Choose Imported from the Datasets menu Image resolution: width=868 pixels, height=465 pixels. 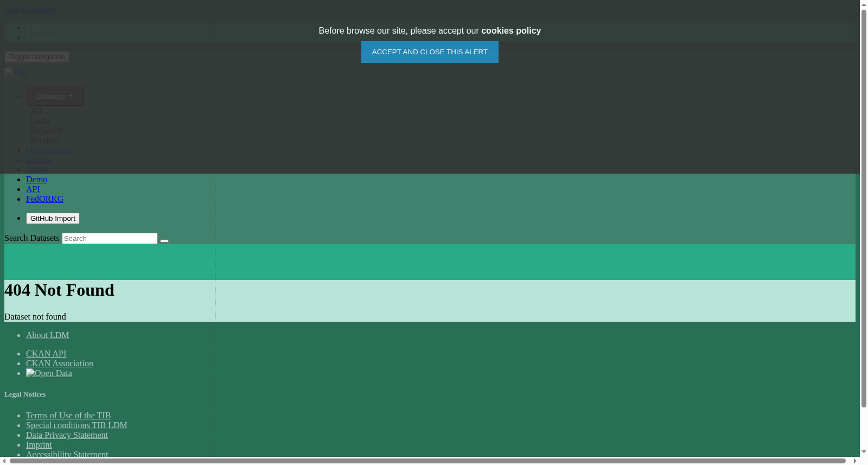46,131
